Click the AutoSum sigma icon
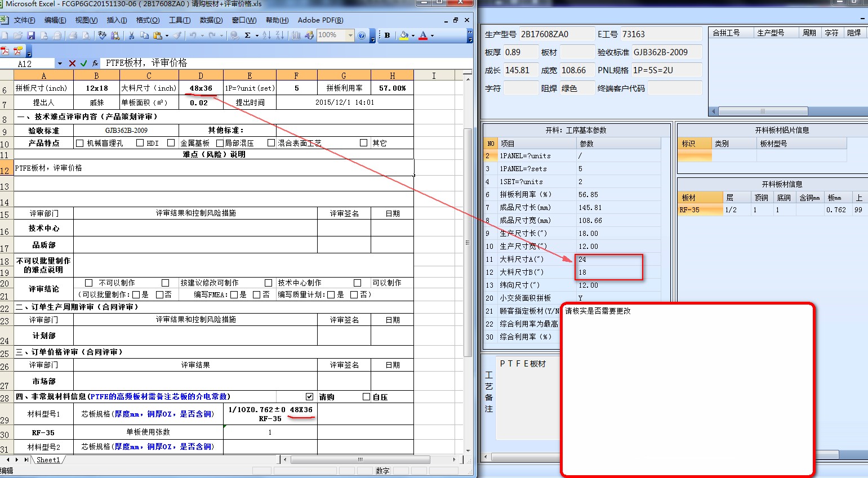868x478 pixels. click(x=247, y=35)
